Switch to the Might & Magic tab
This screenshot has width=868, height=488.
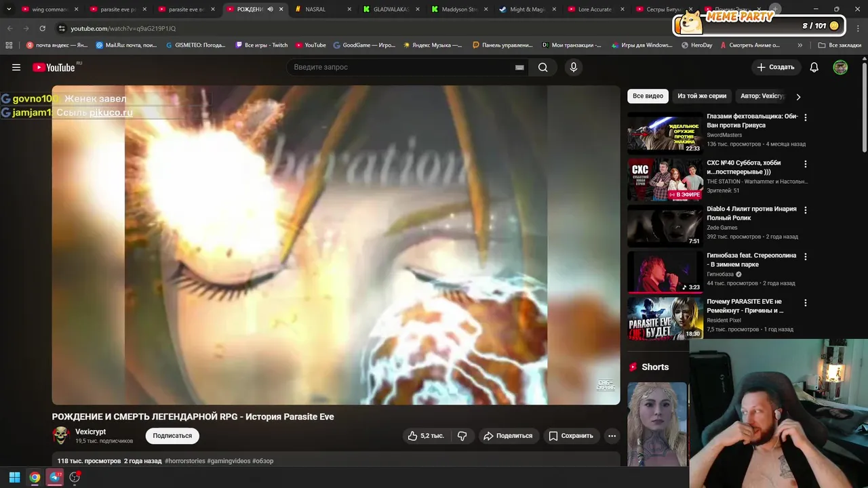[x=528, y=9]
